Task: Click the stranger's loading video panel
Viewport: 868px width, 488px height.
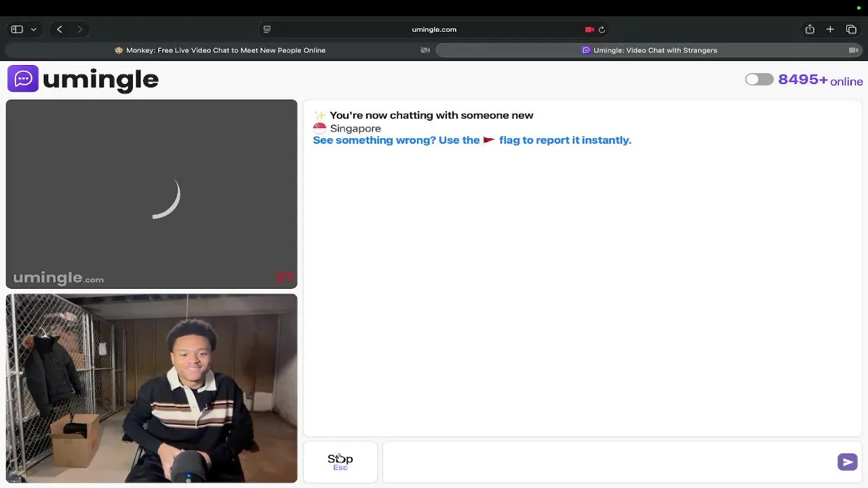Action: [151, 194]
